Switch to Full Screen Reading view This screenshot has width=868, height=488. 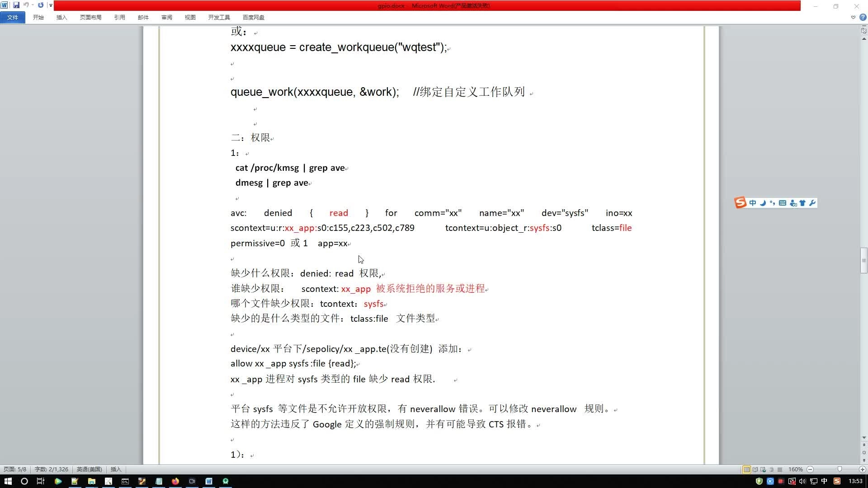point(754,469)
